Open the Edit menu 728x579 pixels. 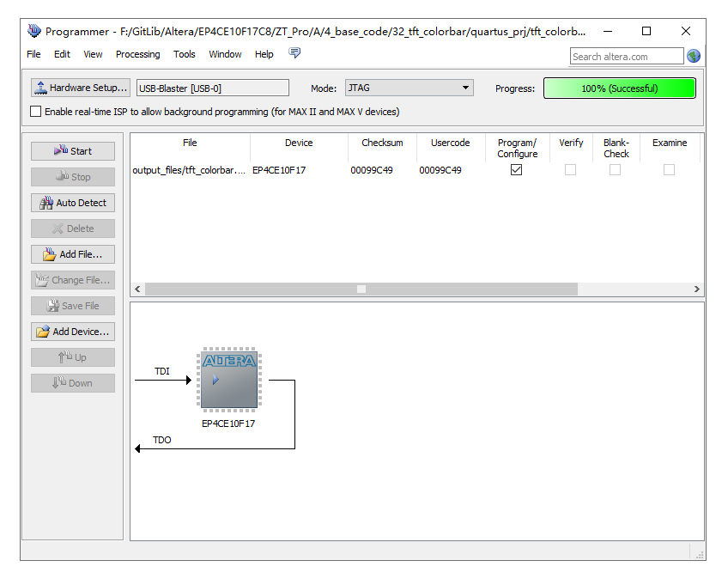(62, 54)
